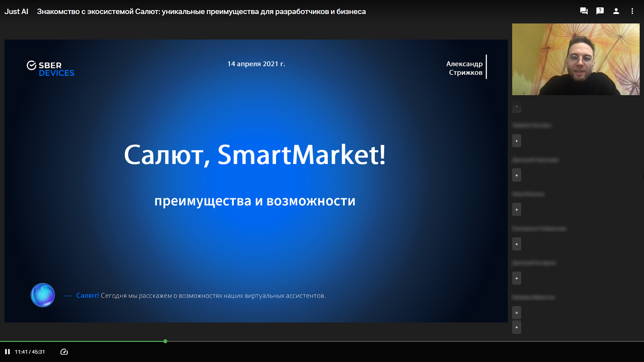Click the green progress bar handle
Viewport: 644px width, 362px height.
pos(165,341)
